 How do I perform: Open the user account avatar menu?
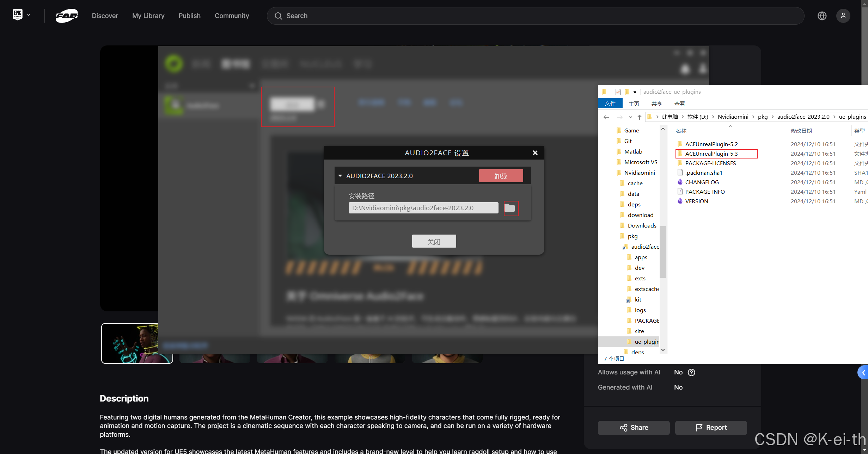coord(843,16)
